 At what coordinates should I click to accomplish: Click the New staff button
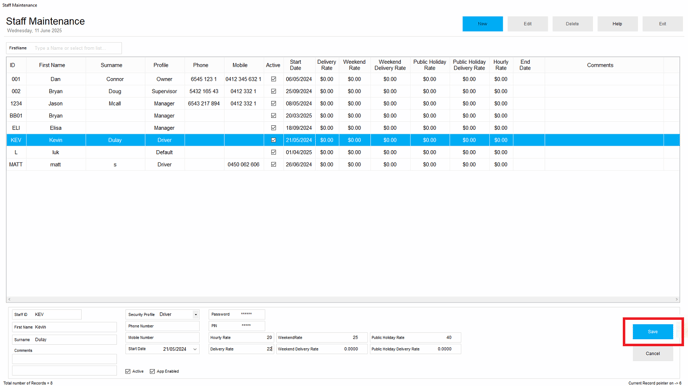click(482, 24)
